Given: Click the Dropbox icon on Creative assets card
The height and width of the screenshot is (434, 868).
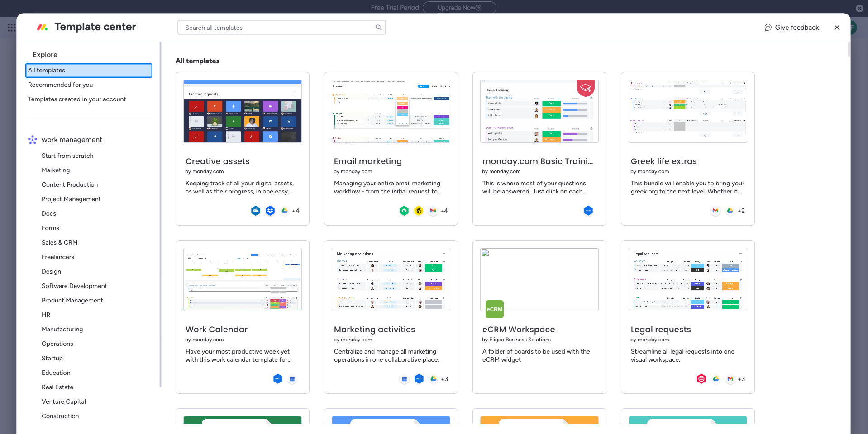Looking at the screenshot, I should [x=270, y=211].
